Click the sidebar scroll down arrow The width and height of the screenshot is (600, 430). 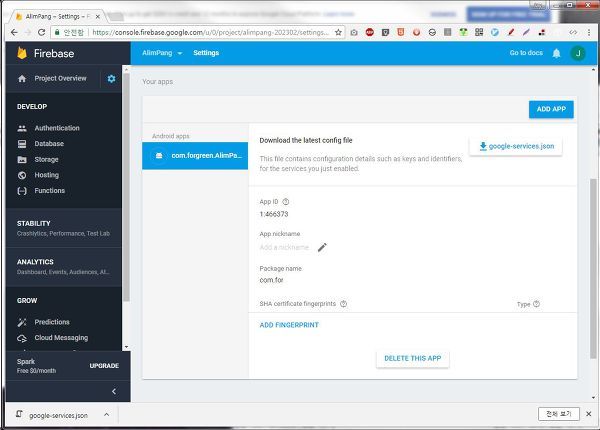click(126, 347)
